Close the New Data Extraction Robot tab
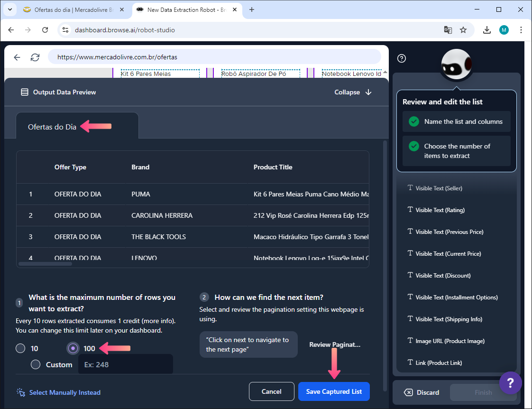Viewport: 532px width, 409px height. [234, 10]
